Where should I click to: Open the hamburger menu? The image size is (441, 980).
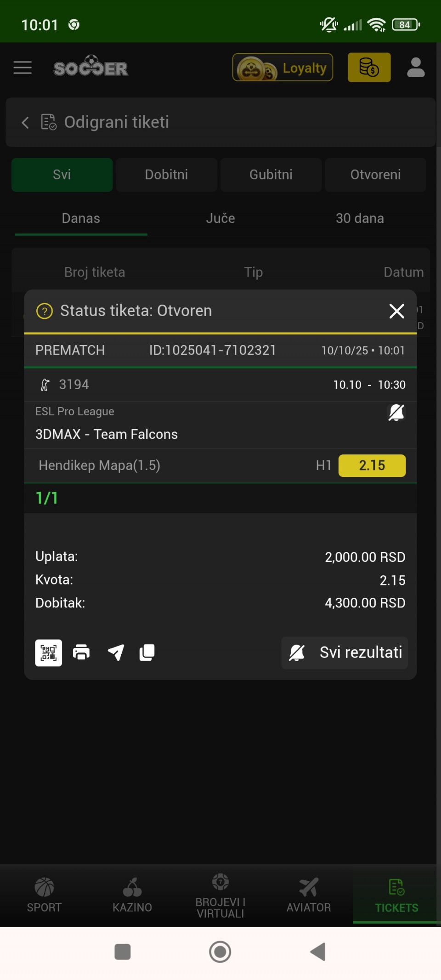pyautogui.click(x=23, y=68)
